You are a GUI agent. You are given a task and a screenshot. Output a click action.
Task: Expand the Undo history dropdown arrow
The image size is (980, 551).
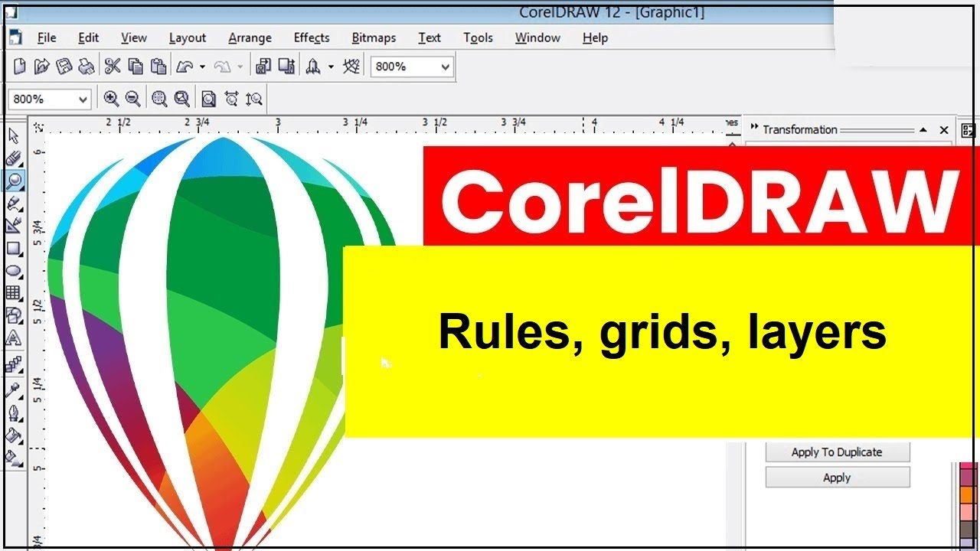[202, 67]
